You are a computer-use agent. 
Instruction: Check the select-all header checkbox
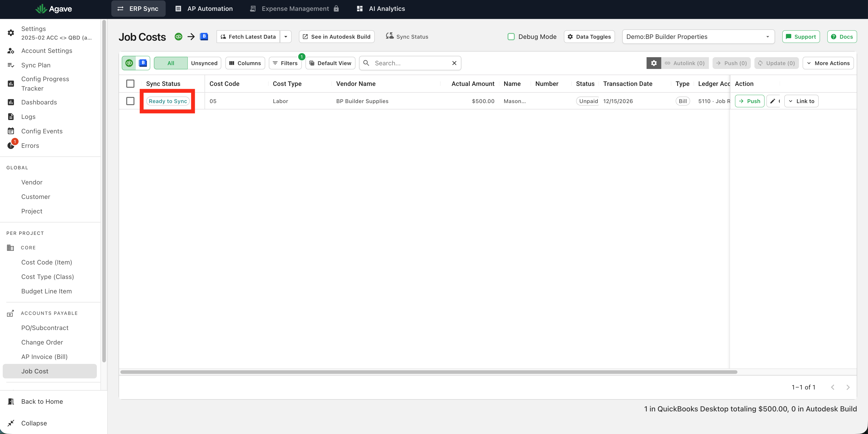tap(130, 83)
